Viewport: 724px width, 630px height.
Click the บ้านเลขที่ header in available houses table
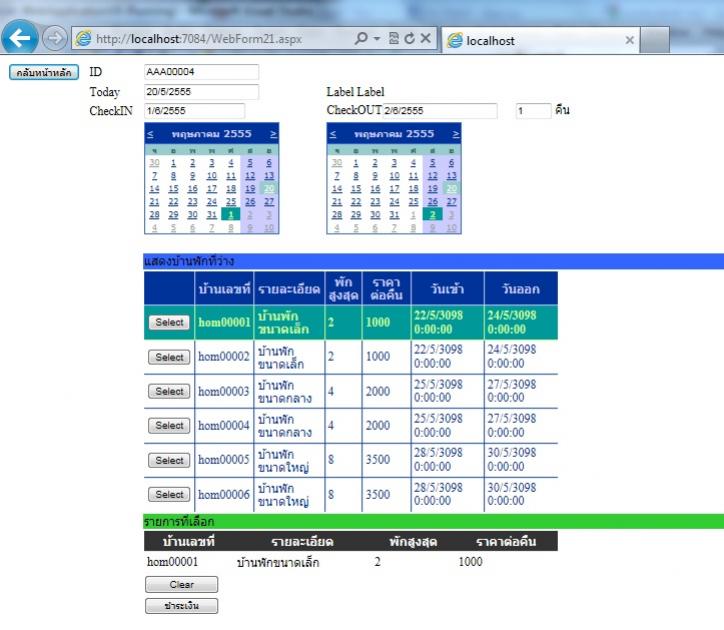[224, 289]
